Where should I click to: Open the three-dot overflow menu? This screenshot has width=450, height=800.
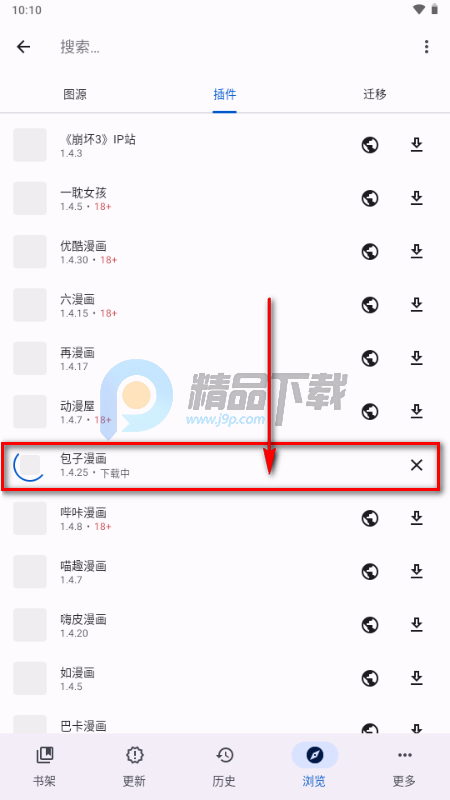point(427,47)
